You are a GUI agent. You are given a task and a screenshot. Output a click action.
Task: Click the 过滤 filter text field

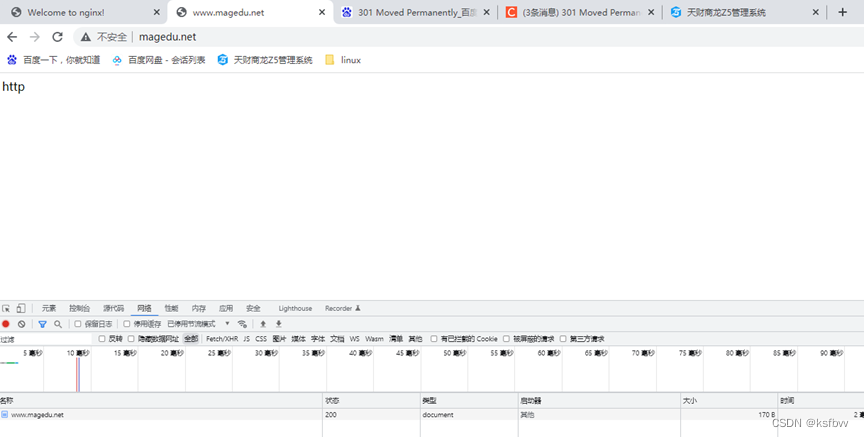point(46,339)
